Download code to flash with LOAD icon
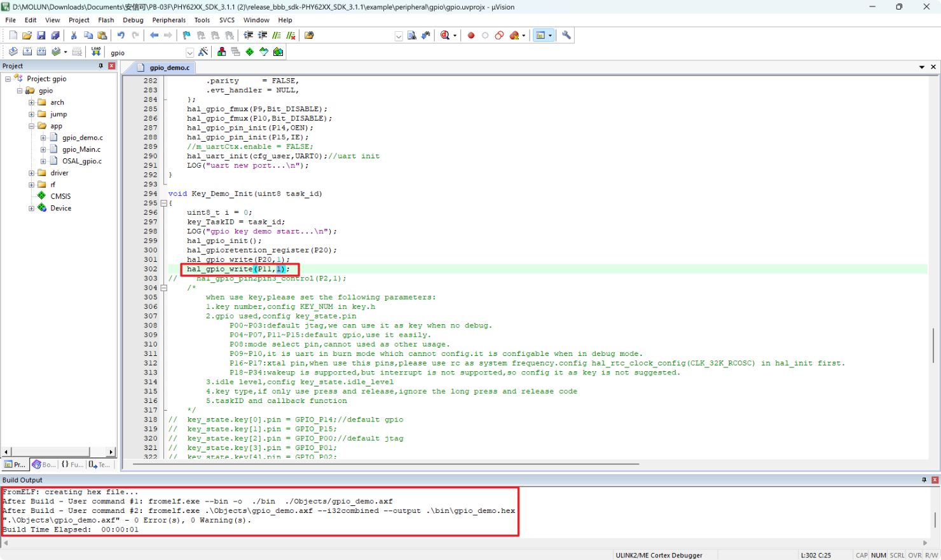The image size is (941, 560). [96, 52]
